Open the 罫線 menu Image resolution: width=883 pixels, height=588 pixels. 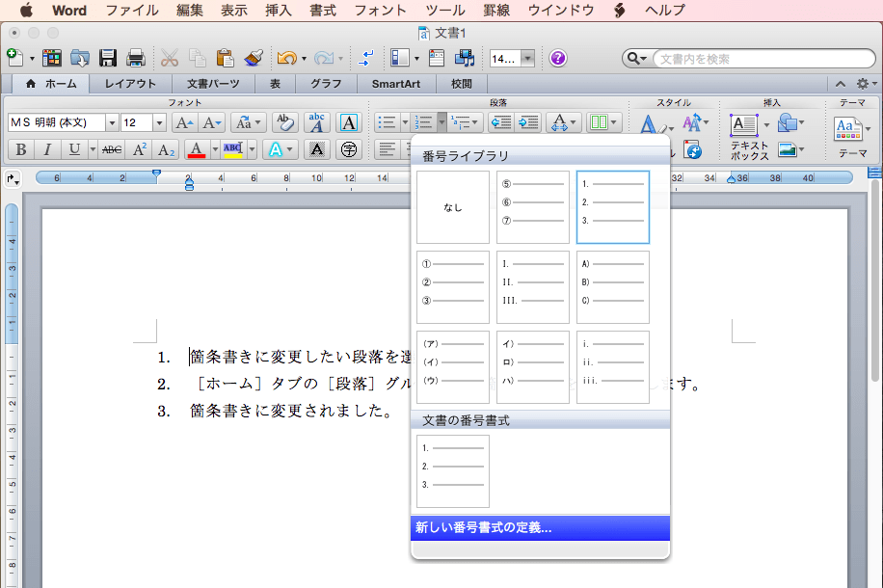(x=496, y=11)
